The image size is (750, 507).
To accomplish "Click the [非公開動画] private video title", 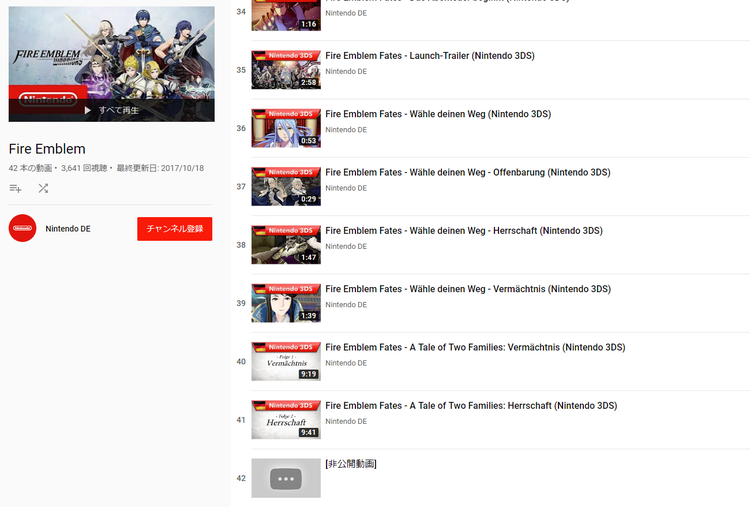I will click(351, 464).
